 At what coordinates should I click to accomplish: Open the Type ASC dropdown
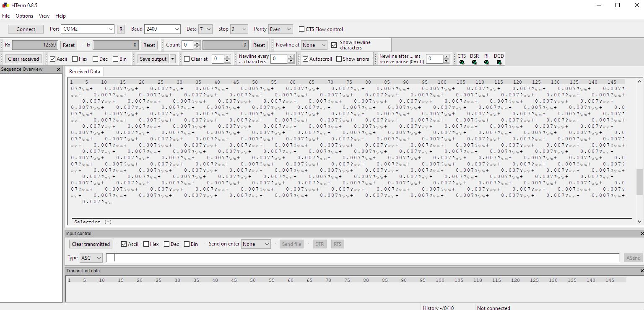click(91, 258)
